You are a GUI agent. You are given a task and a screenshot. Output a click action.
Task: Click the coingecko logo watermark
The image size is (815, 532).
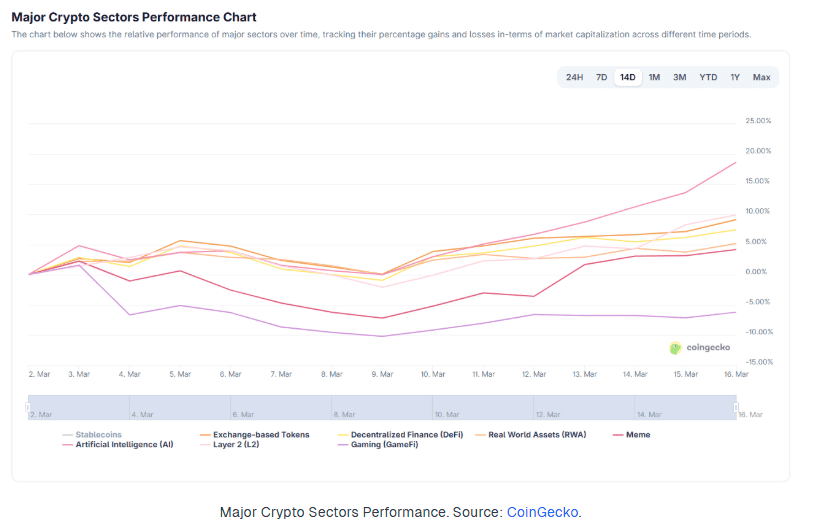tap(700, 348)
